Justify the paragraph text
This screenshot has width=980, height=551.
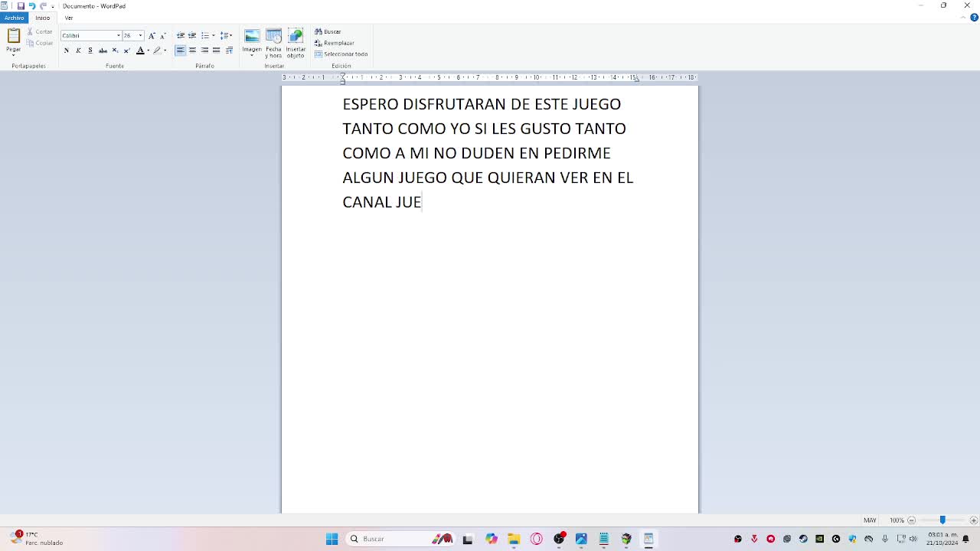click(x=217, y=51)
